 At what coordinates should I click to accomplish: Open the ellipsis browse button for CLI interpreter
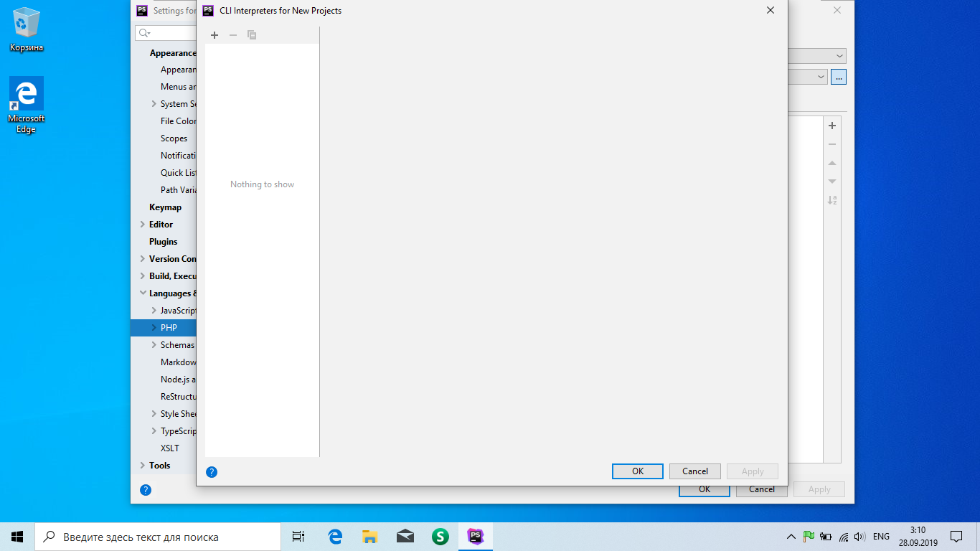839,77
